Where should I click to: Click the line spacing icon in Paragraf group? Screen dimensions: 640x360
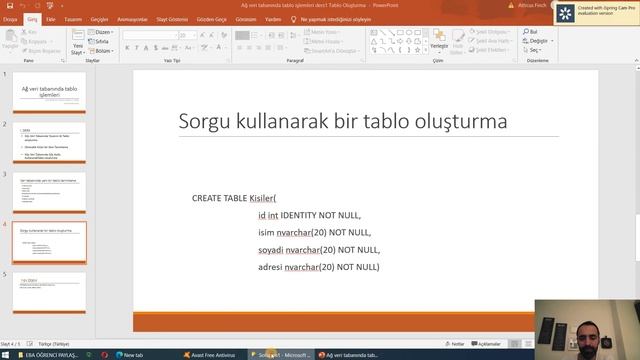click(293, 36)
